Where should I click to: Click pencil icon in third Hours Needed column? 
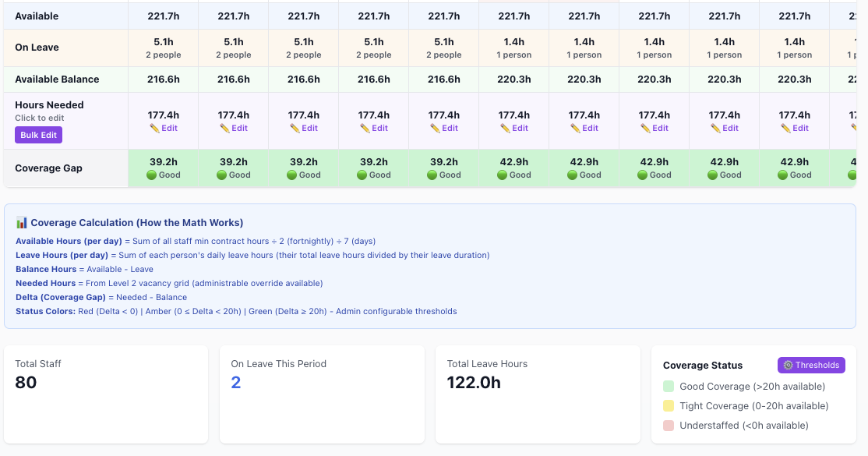pyautogui.click(x=295, y=129)
